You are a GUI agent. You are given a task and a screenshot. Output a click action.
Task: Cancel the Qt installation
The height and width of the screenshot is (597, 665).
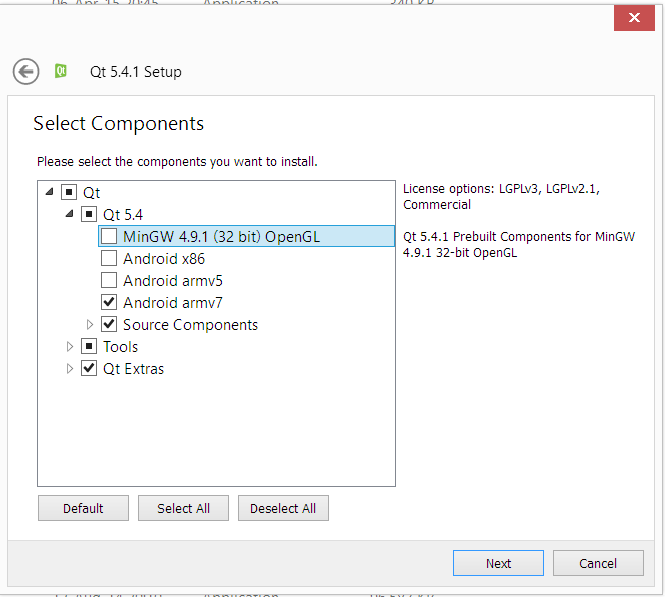[x=598, y=563]
